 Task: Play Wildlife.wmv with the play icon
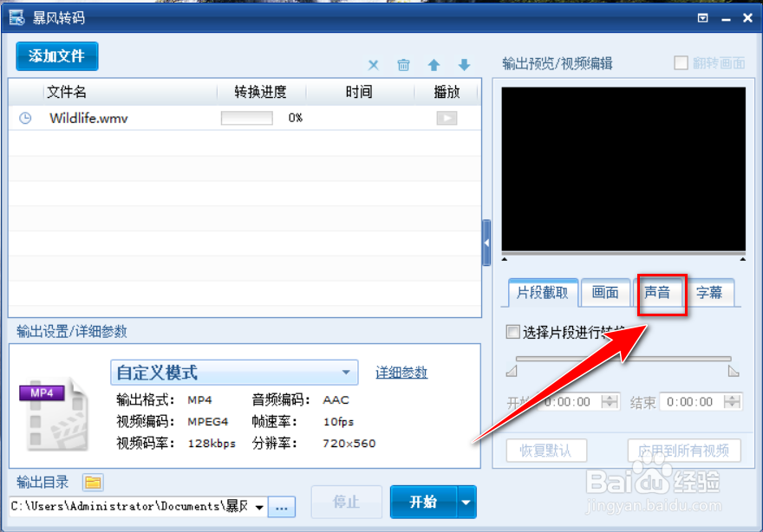tap(447, 118)
